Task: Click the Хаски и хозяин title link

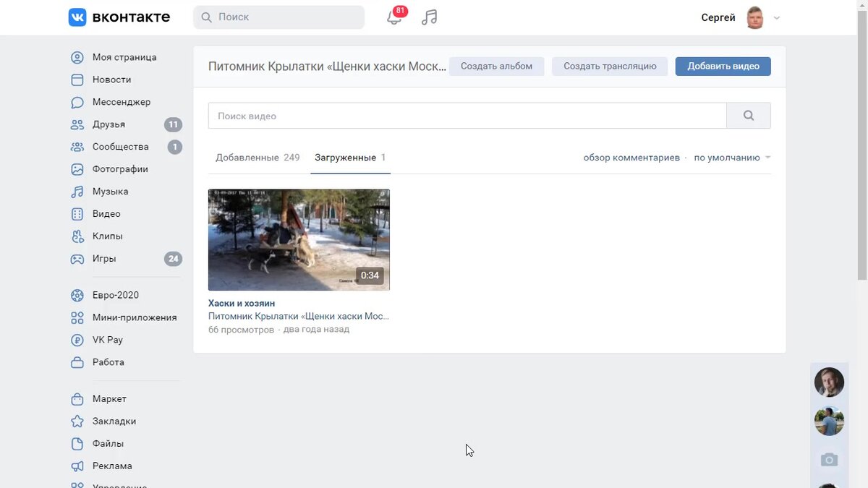Action: click(x=242, y=304)
